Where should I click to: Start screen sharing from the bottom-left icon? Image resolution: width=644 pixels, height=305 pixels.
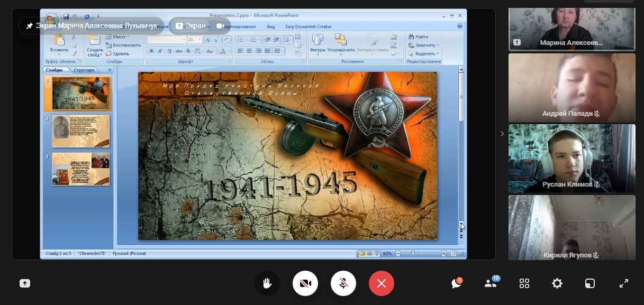click(x=25, y=283)
